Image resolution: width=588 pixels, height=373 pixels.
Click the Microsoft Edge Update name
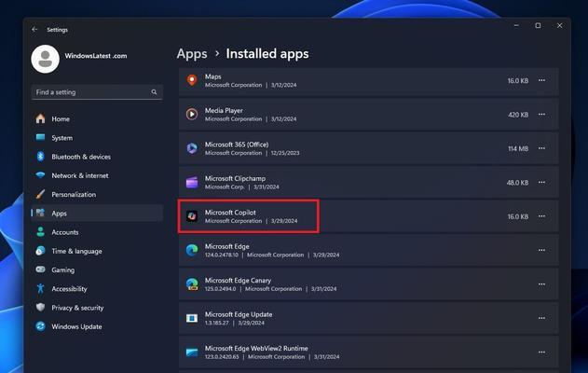pos(239,314)
